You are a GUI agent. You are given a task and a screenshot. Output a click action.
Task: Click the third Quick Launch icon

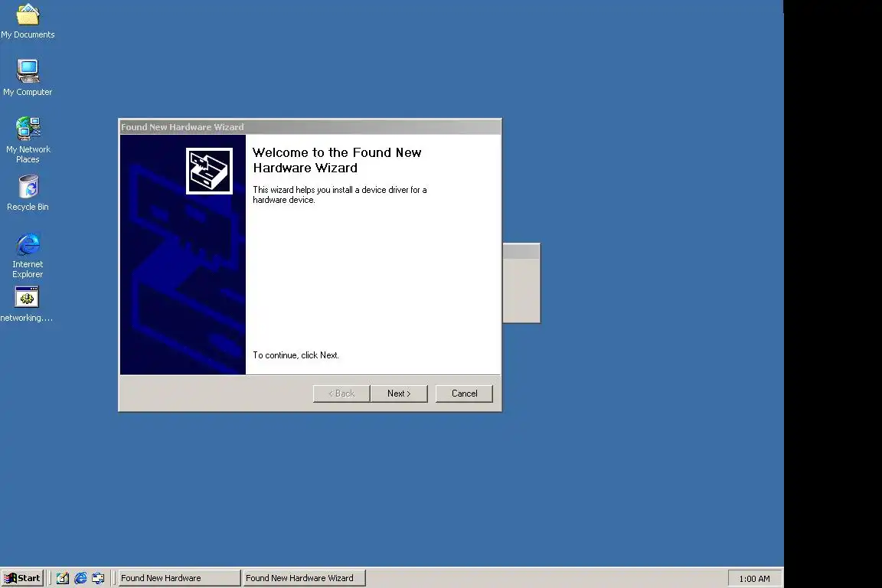tap(98, 578)
